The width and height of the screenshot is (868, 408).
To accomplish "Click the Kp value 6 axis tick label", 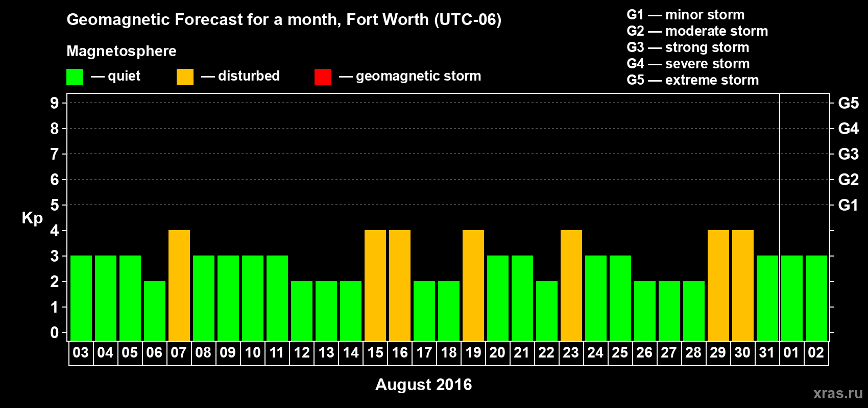I will (55, 180).
